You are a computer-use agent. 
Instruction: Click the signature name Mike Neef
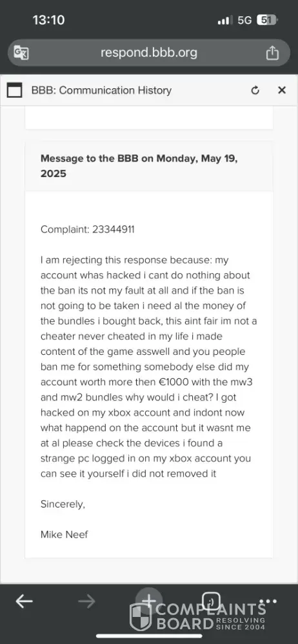(65, 535)
